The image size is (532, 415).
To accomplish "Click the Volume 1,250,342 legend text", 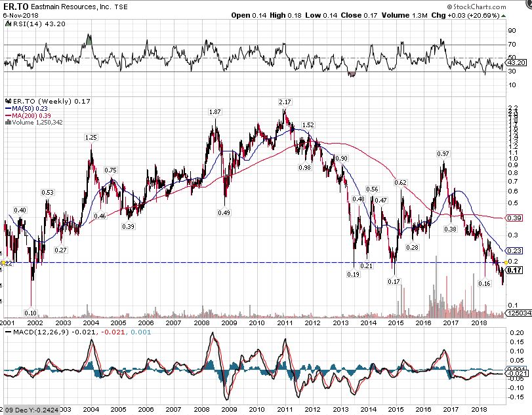I will point(37,122).
